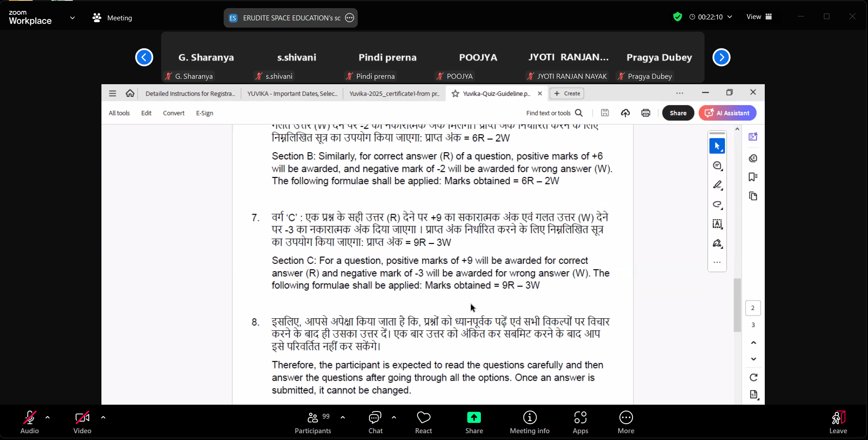The image size is (868, 440).
Task: Open Acrobat more options ellipsis in title bar
Action: (680, 93)
